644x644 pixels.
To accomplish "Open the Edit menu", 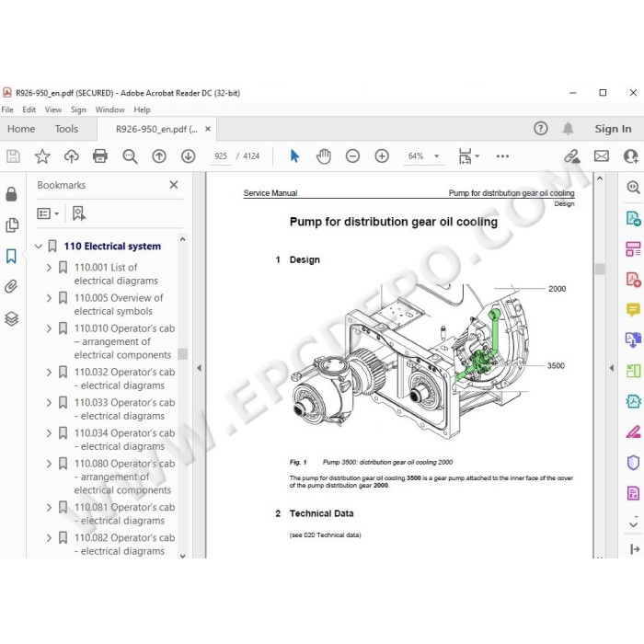I will [29, 109].
